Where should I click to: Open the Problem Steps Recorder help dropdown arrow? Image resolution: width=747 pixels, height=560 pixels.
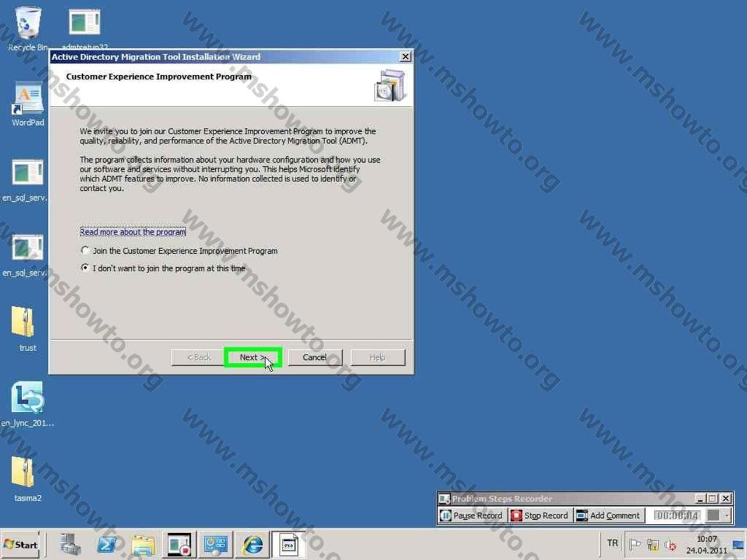(x=727, y=516)
